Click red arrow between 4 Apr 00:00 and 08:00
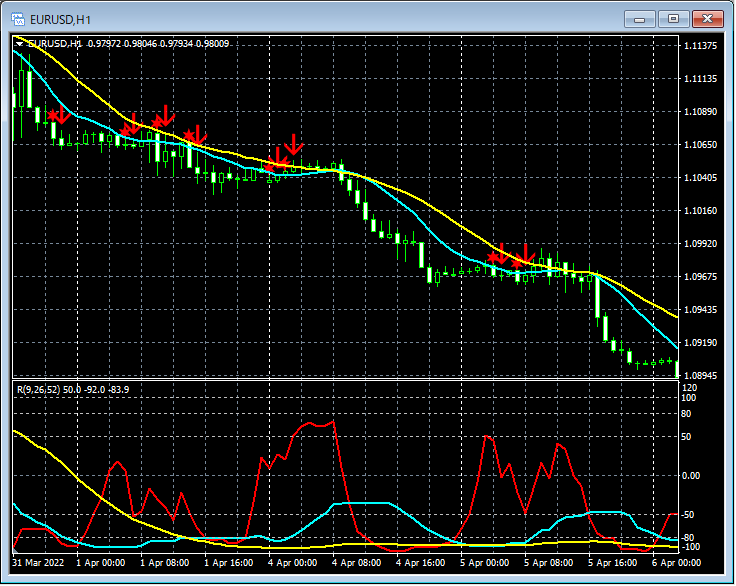736x586 pixels. pyautogui.click(x=293, y=143)
